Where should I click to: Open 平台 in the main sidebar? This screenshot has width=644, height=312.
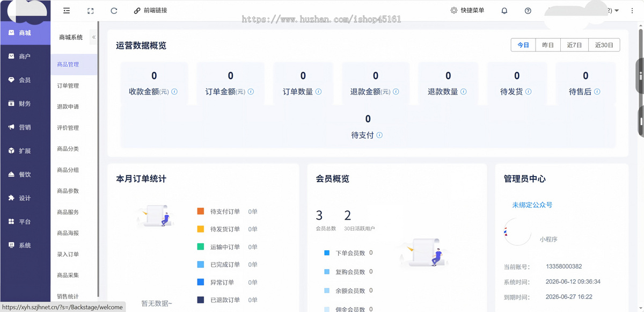pyautogui.click(x=25, y=222)
